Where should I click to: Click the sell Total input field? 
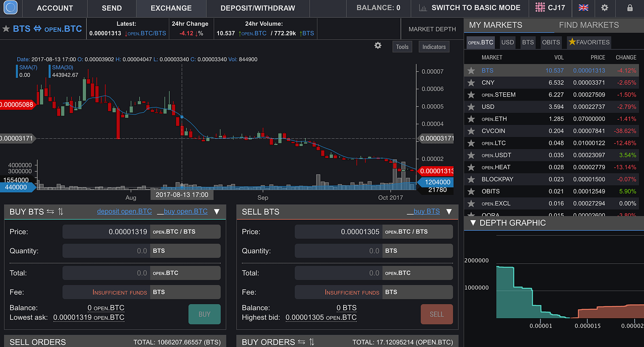pyautogui.click(x=339, y=273)
